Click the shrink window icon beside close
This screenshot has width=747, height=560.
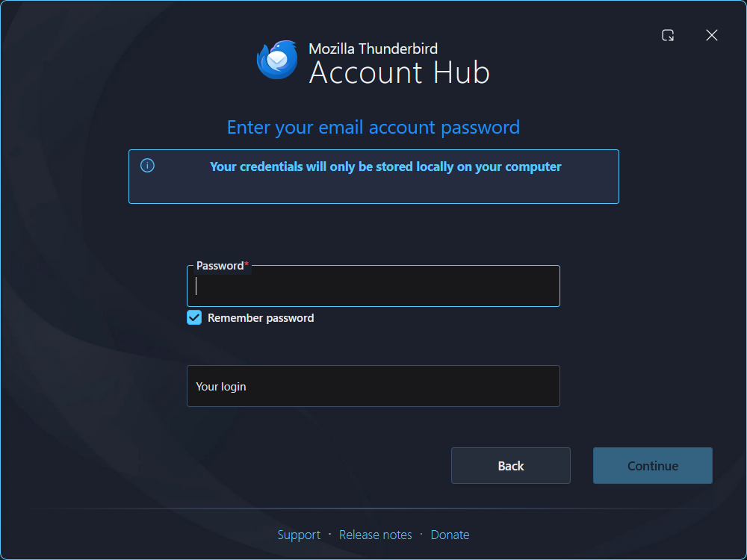pos(668,35)
